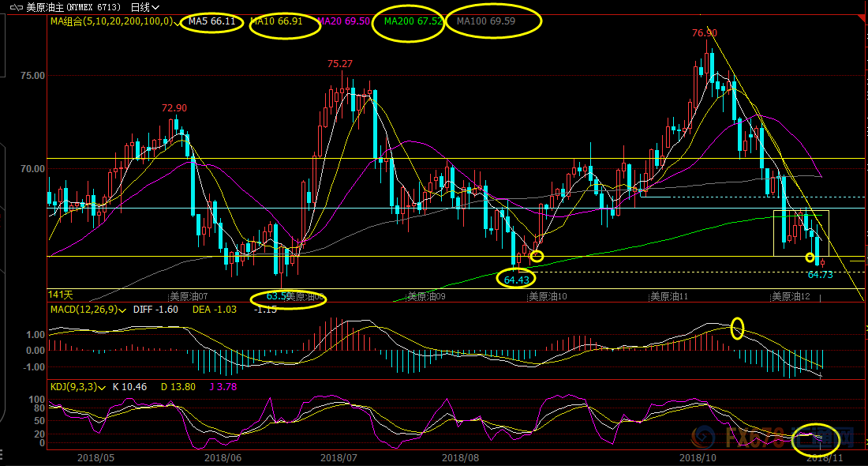Viewport: 868px width, 466px height.
Task: Click the 美原油主 (NYMEX 6713) contract title
Action: click(x=73, y=7)
